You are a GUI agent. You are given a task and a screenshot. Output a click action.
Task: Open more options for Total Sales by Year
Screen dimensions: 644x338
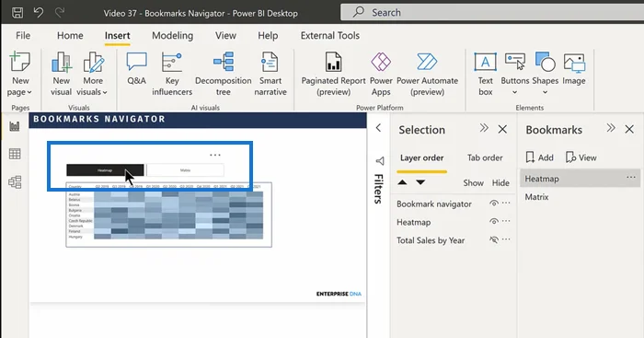tap(506, 239)
